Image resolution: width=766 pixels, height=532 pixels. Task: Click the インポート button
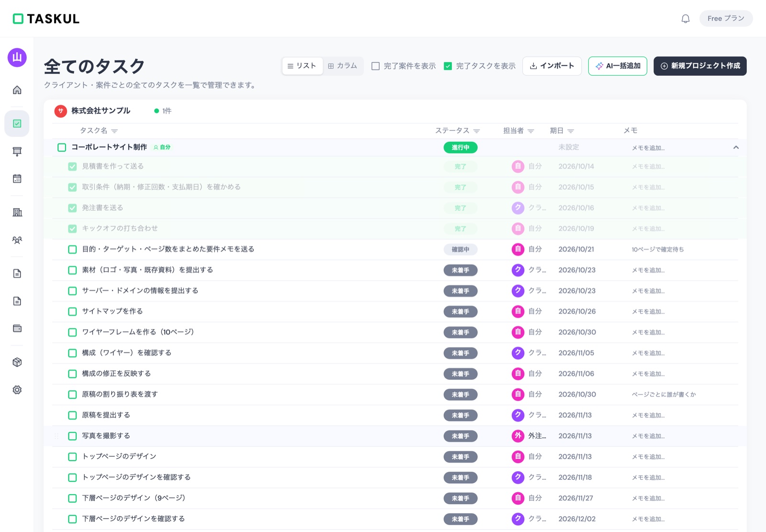[x=552, y=66]
